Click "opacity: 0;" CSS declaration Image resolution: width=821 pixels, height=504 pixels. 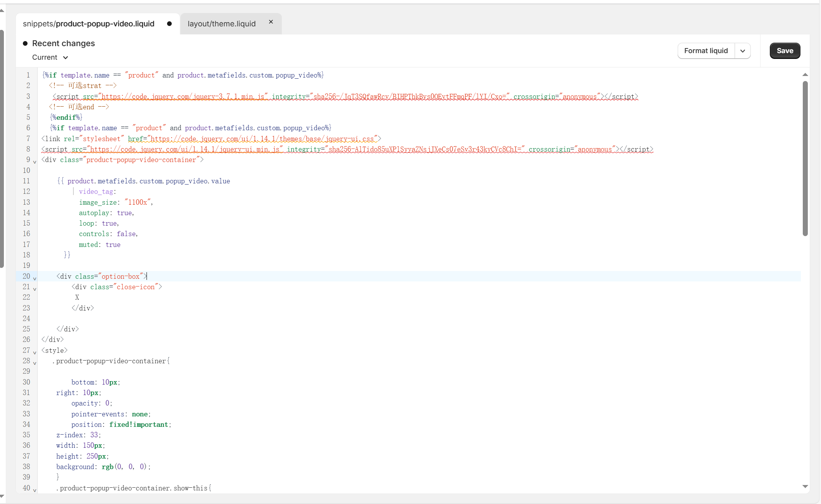(92, 403)
